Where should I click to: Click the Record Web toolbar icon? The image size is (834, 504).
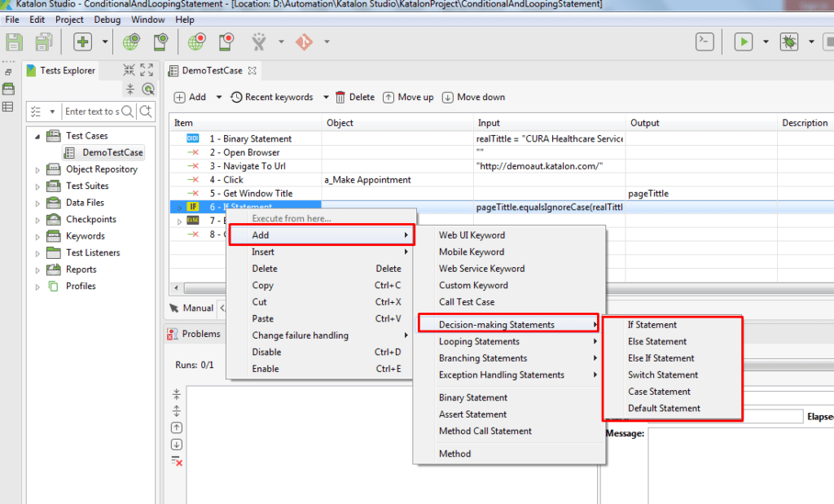coord(194,41)
